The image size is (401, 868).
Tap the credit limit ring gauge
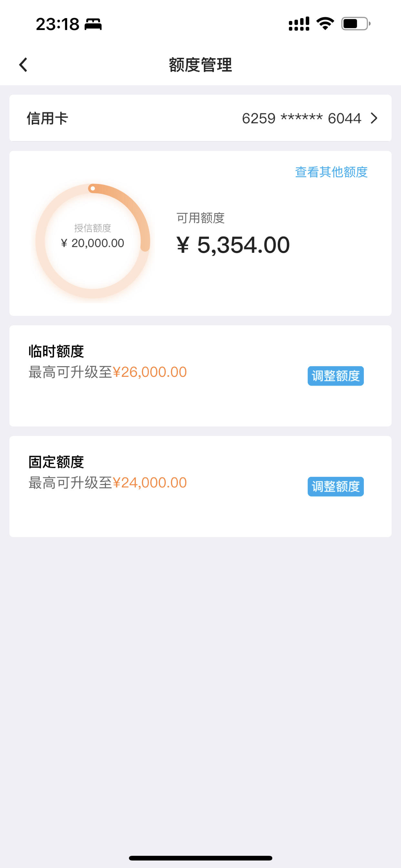point(93,241)
